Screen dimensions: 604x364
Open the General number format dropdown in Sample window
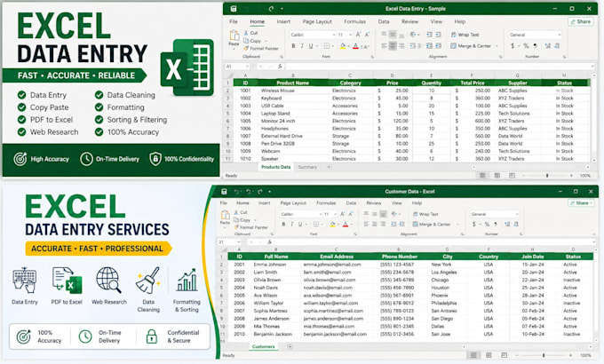(x=559, y=35)
